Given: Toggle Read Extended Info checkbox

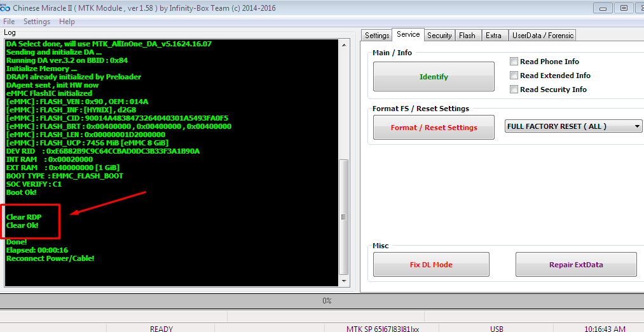Looking at the screenshot, I should pyautogui.click(x=514, y=76).
